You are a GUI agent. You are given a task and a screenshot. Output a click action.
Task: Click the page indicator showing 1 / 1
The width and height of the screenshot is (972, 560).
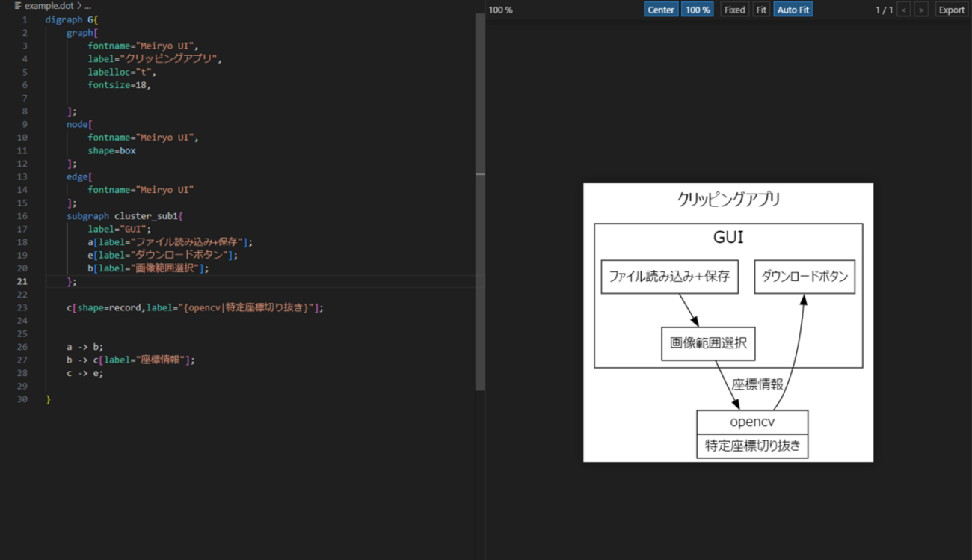[x=884, y=9]
